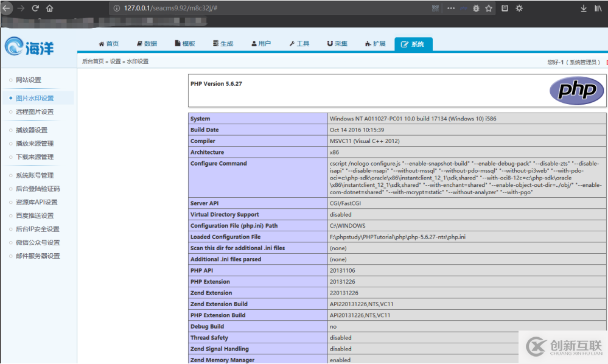Select 播放器设置 in the sidebar
Viewport: 608px width, 364px height.
(x=32, y=130)
